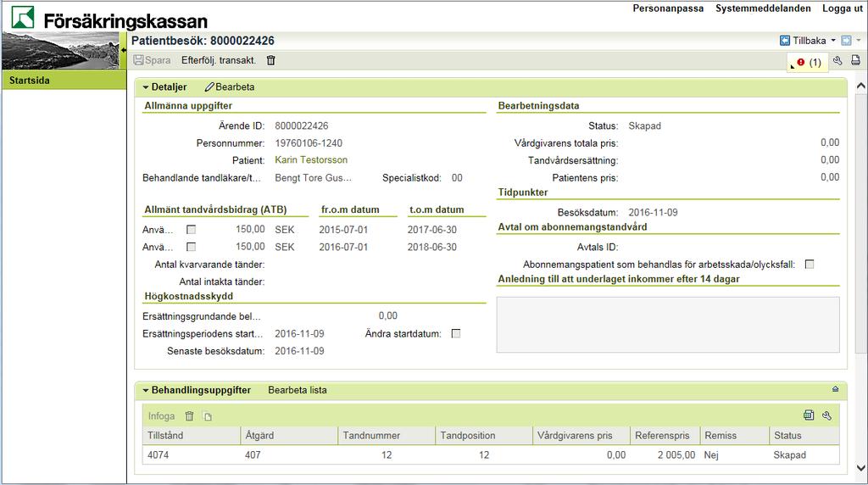Image resolution: width=868 pixels, height=485 pixels.
Task: Click the trash icon in Behandlingsuppgifter table
Action: point(189,415)
